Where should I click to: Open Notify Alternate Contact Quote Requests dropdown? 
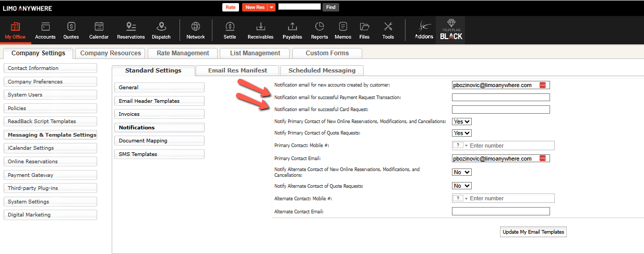(x=462, y=186)
